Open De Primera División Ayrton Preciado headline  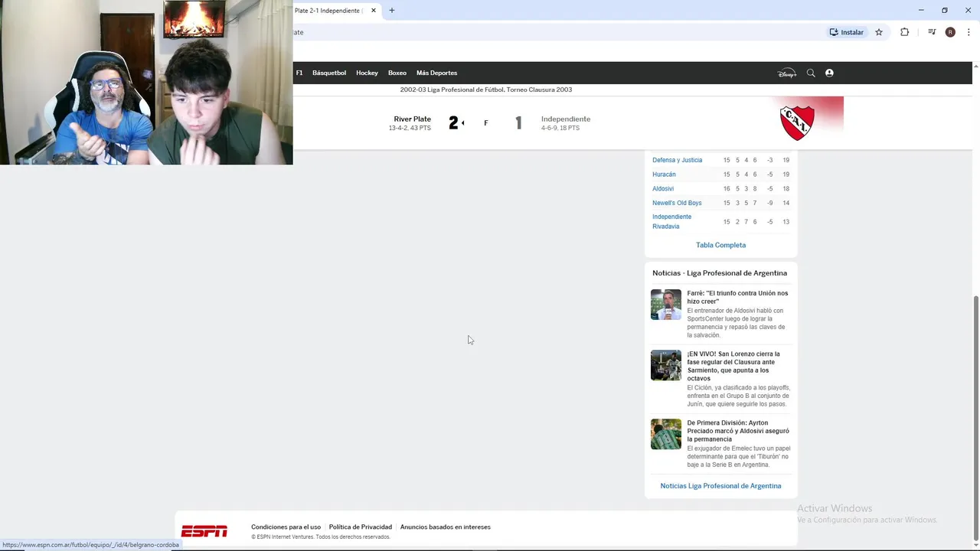coord(738,431)
